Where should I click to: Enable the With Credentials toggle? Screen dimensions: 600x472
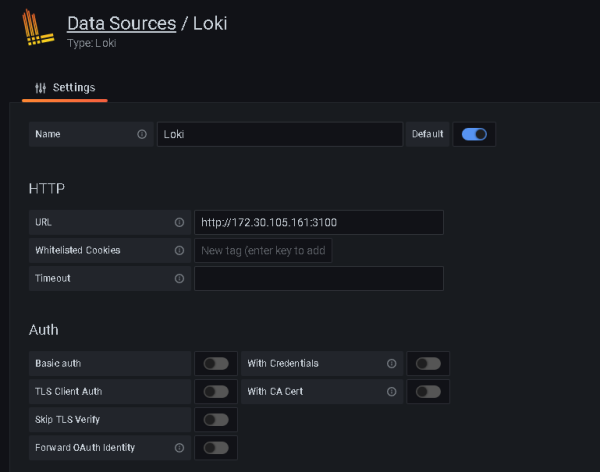(428, 363)
